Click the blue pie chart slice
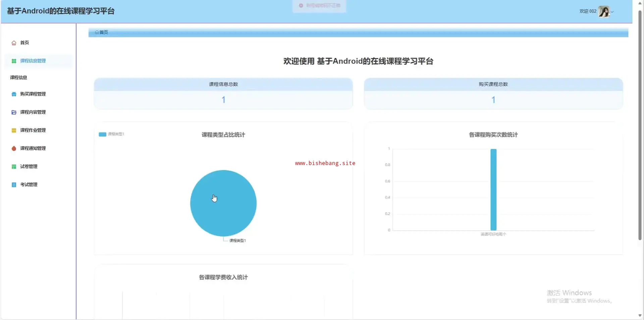 [x=223, y=203]
